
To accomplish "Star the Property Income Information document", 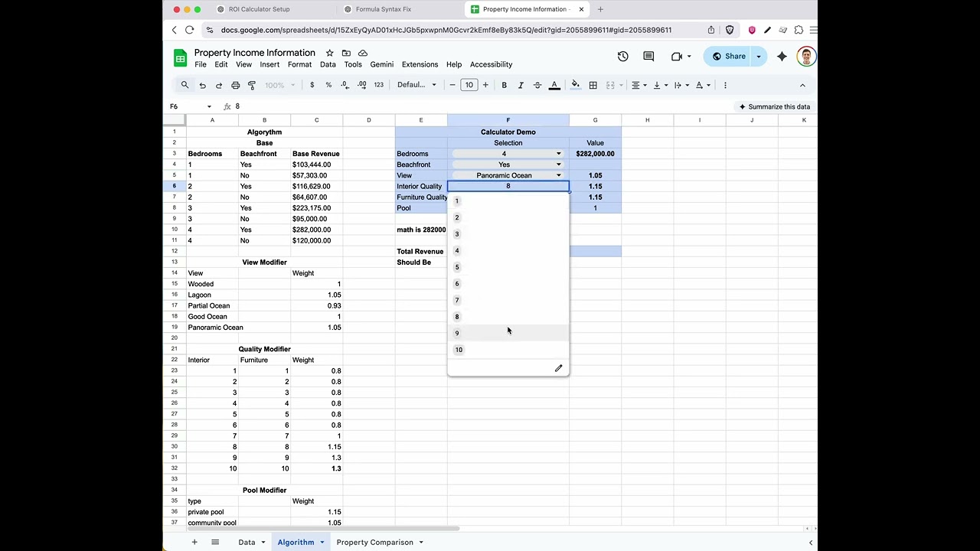I will pyautogui.click(x=329, y=53).
